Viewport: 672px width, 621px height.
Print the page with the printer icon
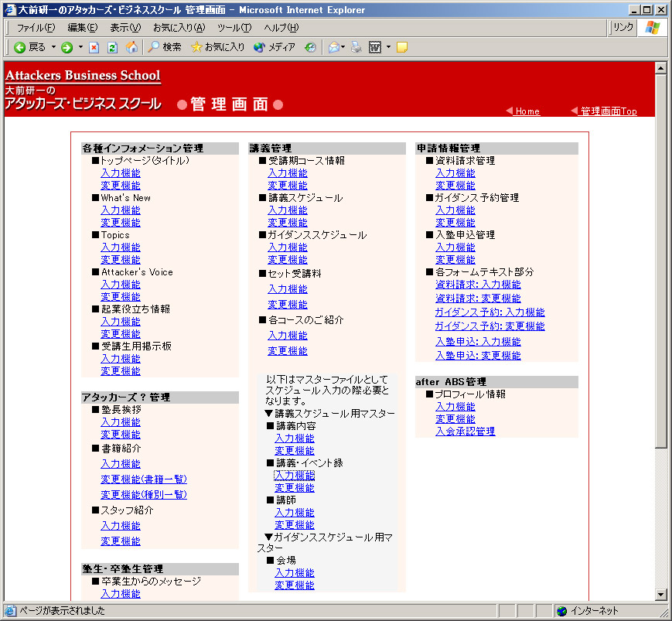point(356,47)
